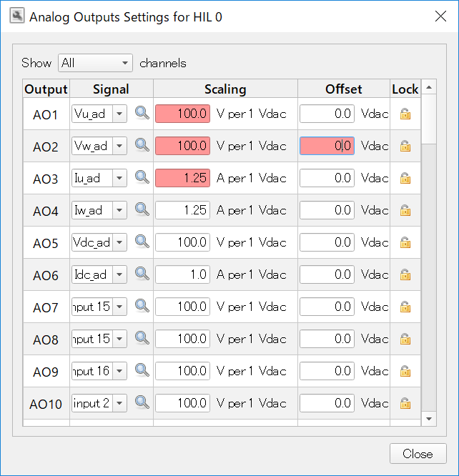Toggle the lock for AO1 channel
This screenshot has height=476, width=459.
(405, 114)
